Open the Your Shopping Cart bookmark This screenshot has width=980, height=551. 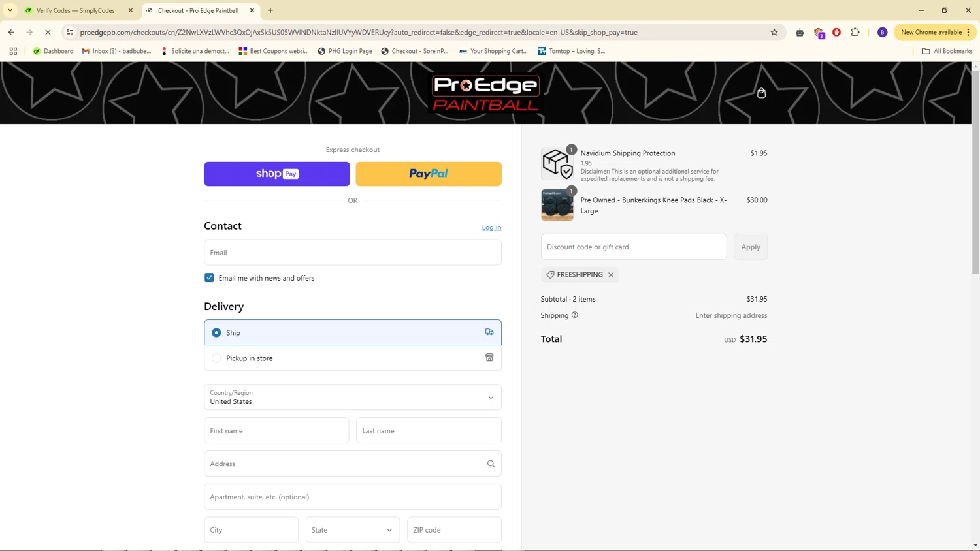point(493,51)
